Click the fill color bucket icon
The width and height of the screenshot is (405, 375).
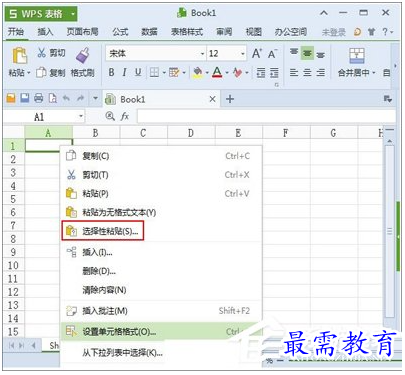pos(198,72)
